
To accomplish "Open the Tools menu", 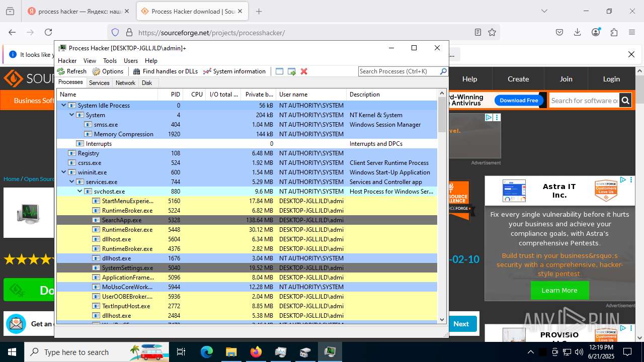I will pos(110,61).
